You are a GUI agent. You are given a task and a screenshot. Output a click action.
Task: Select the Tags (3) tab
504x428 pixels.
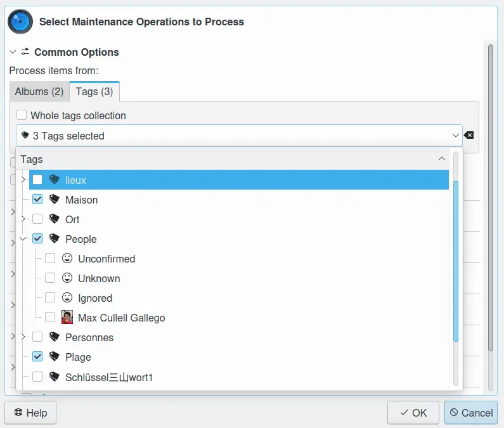(x=94, y=91)
